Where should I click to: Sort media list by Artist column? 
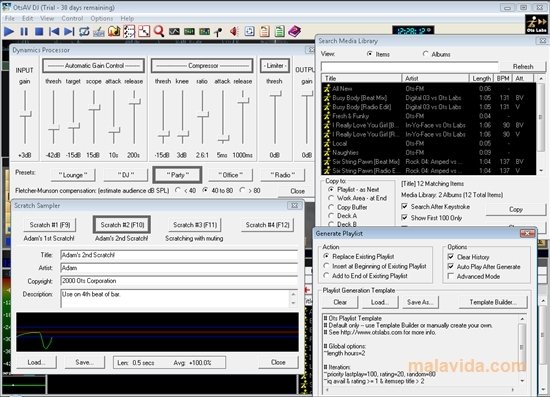[435, 78]
